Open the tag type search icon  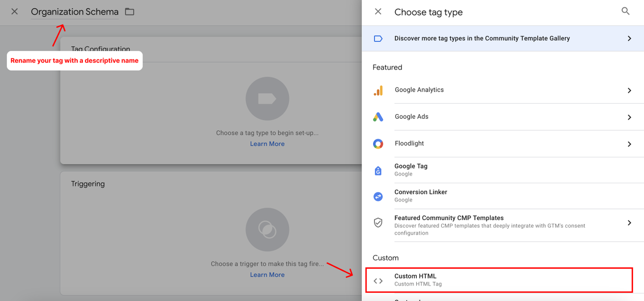[x=625, y=11]
